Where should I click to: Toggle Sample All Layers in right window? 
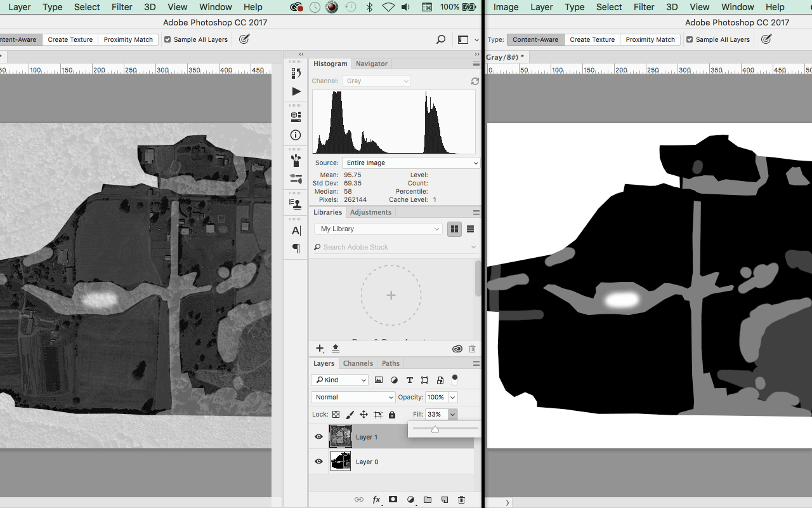point(718,39)
